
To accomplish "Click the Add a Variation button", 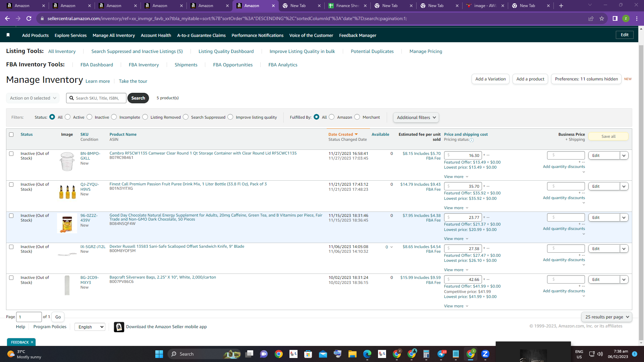I will (x=490, y=79).
